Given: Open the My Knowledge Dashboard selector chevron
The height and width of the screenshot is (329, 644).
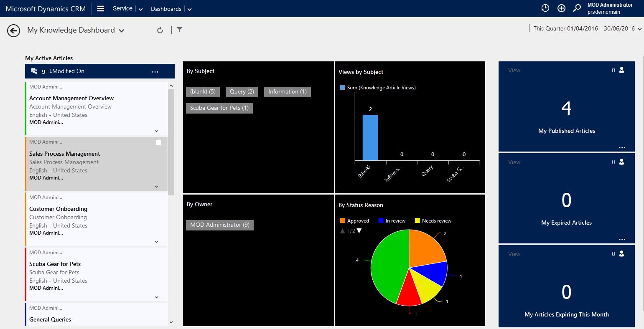Looking at the screenshot, I should 122,30.
